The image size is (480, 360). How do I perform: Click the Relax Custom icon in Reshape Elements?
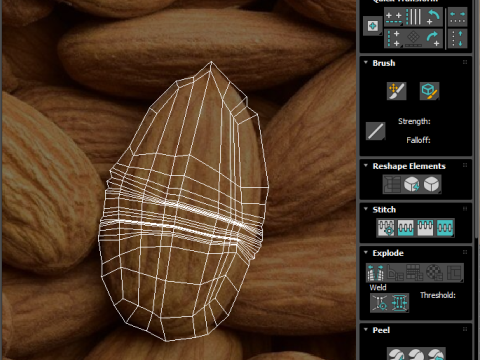click(431, 184)
